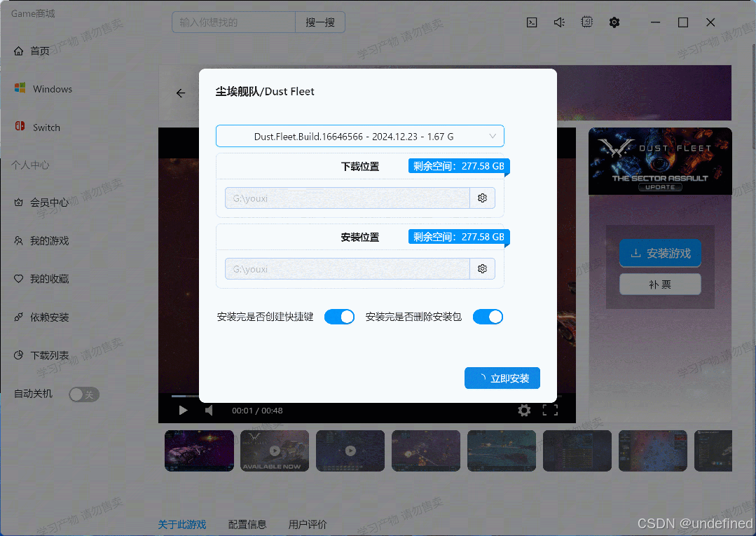Go to 首页 home in the sidebar
756x536 pixels.
[32, 51]
